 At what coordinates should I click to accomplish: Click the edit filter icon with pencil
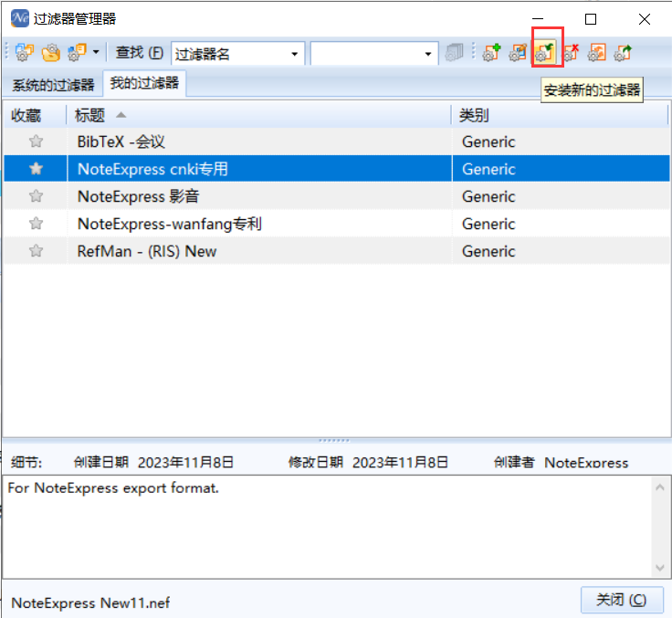518,52
